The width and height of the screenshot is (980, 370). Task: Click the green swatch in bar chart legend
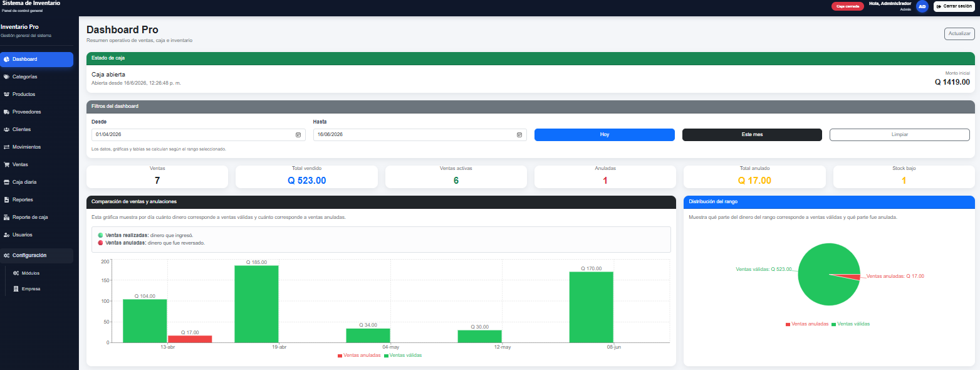click(386, 356)
